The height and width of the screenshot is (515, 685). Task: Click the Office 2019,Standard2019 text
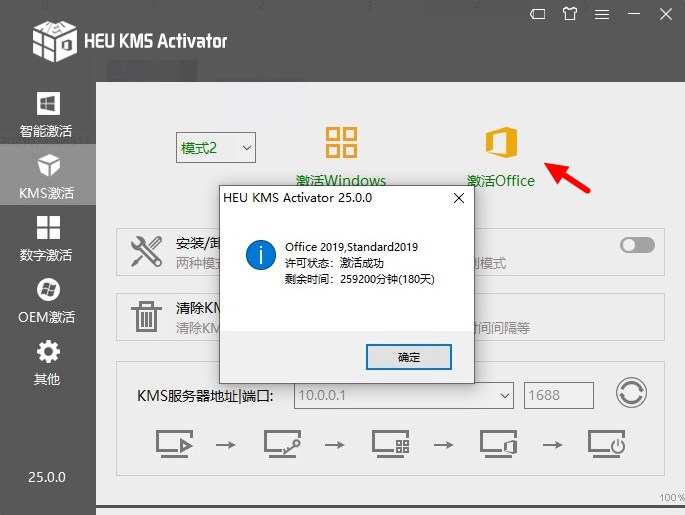click(351, 247)
